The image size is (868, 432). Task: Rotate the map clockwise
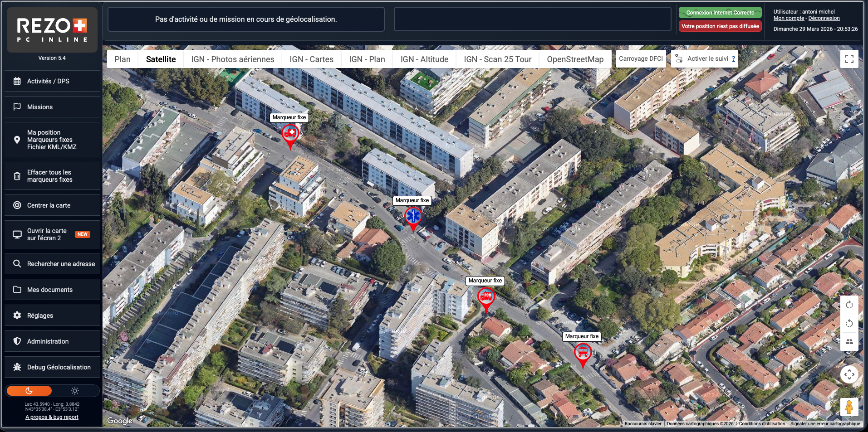coord(849,305)
